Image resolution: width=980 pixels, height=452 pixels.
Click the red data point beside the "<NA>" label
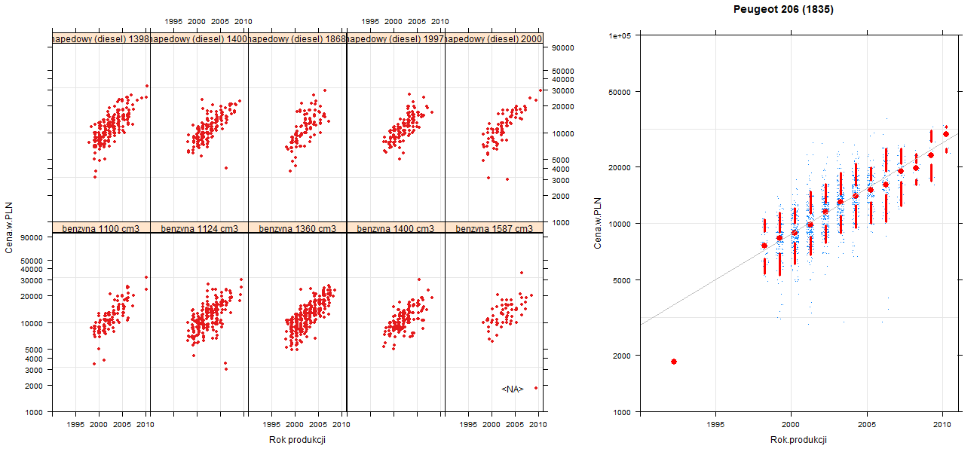[536, 388]
